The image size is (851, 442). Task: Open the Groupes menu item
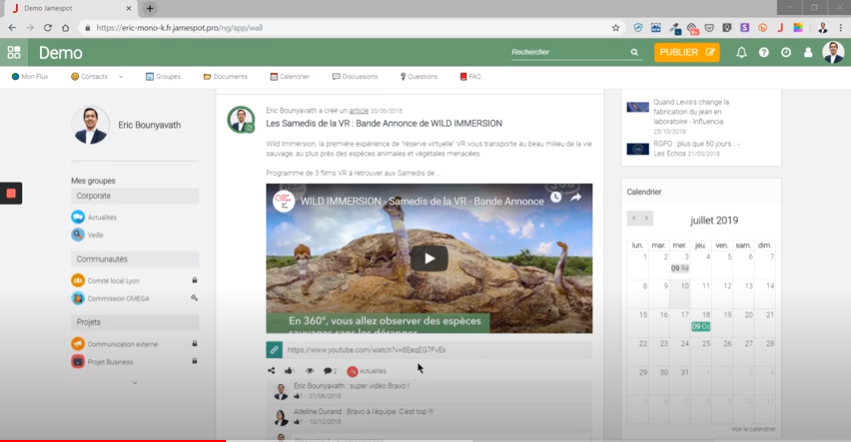pos(163,77)
